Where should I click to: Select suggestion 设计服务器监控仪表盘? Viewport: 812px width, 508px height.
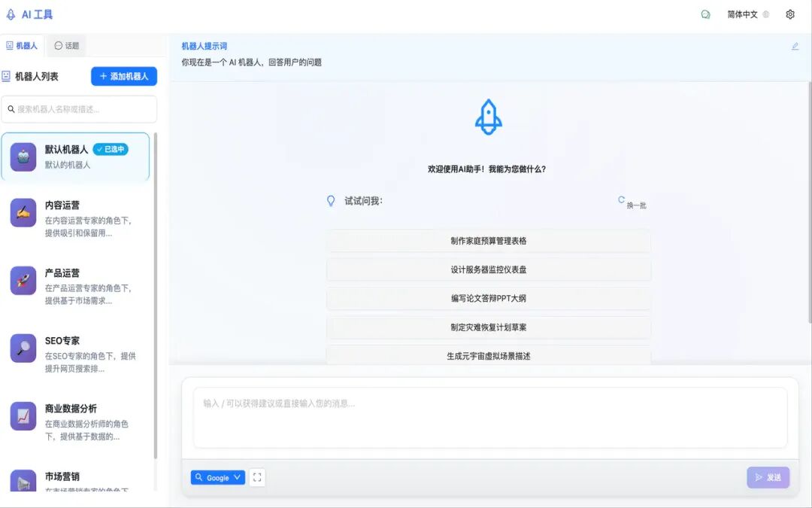click(x=489, y=269)
